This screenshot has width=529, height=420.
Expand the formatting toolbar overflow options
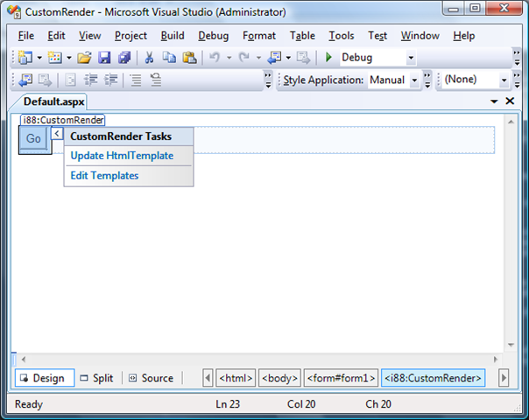[x=268, y=80]
